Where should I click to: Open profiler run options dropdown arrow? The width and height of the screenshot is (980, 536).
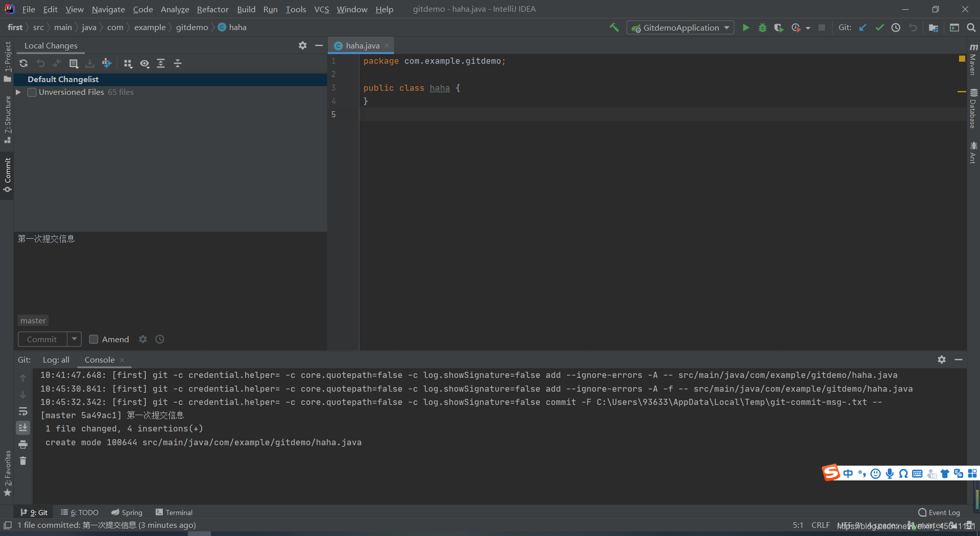pos(808,28)
